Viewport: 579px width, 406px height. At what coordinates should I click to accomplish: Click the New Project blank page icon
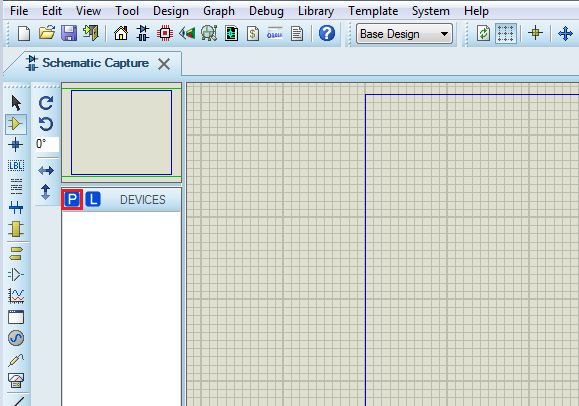point(24,34)
